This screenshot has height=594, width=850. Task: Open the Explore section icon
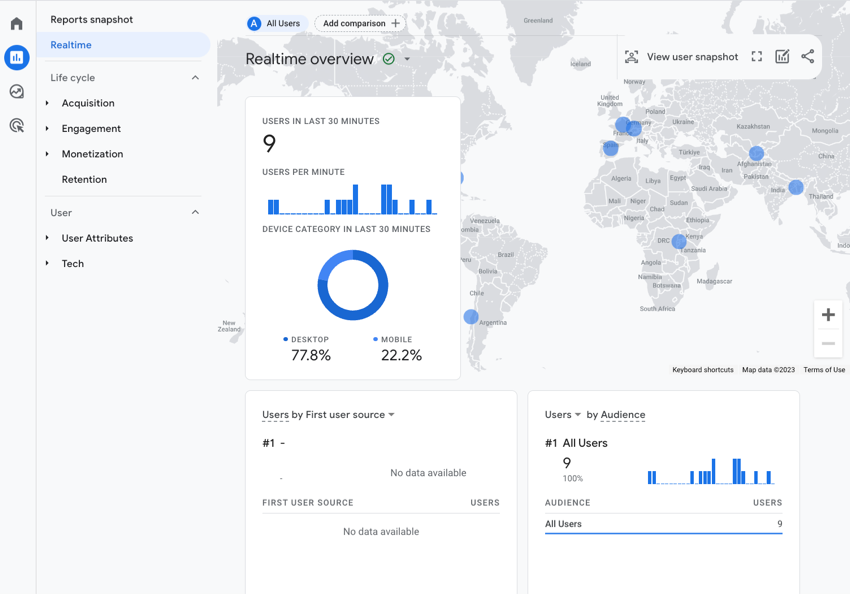click(16, 91)
